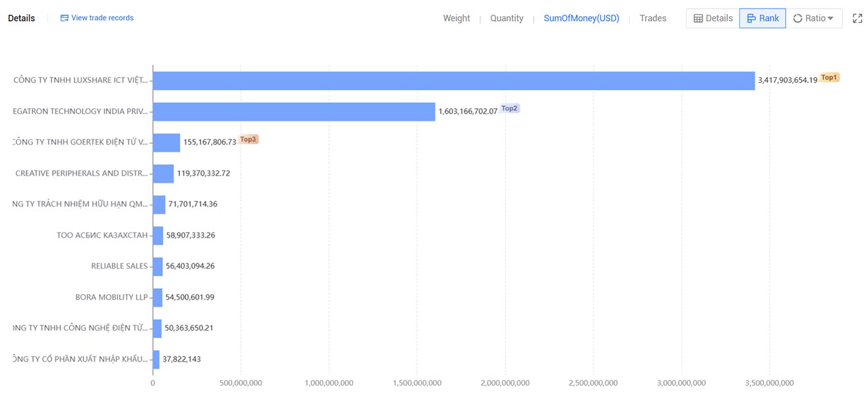
Task: Click the 71,701,714.36 value bar
Action: coord(159,205)
